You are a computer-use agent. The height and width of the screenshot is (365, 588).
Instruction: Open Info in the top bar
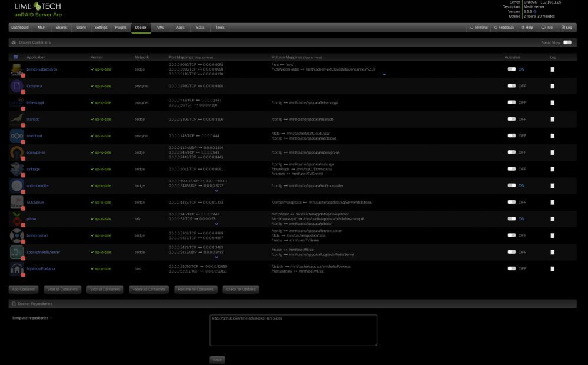(547, 28)
